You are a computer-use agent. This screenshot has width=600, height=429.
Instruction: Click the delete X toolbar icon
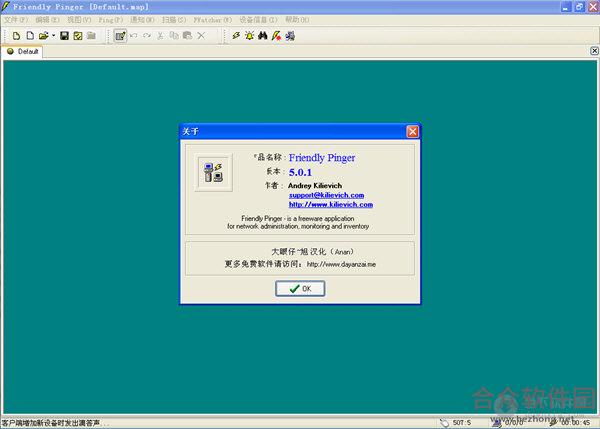pos(201,36)
